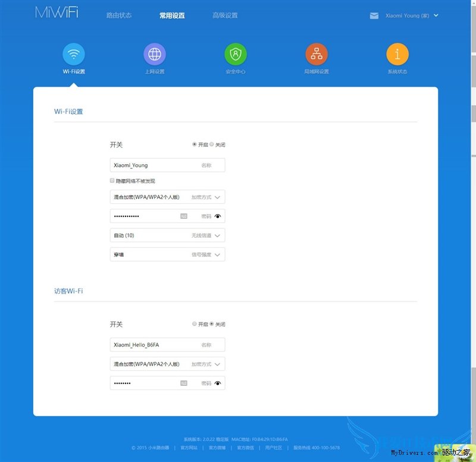The width and height of the screenshot is (476, 462).
Task: Open the 信号强度 signal strength dropdown
Action: pyautogui.click(x=167, y=254)
